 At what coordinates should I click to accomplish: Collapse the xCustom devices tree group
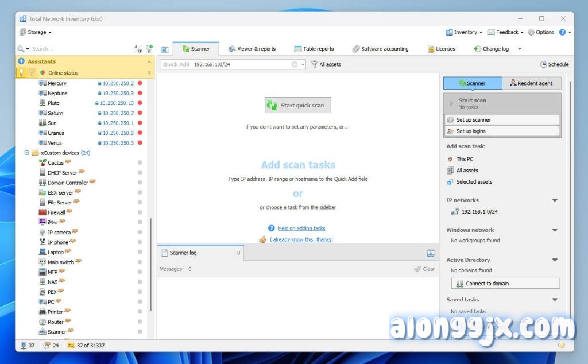(x=26, y=153)
